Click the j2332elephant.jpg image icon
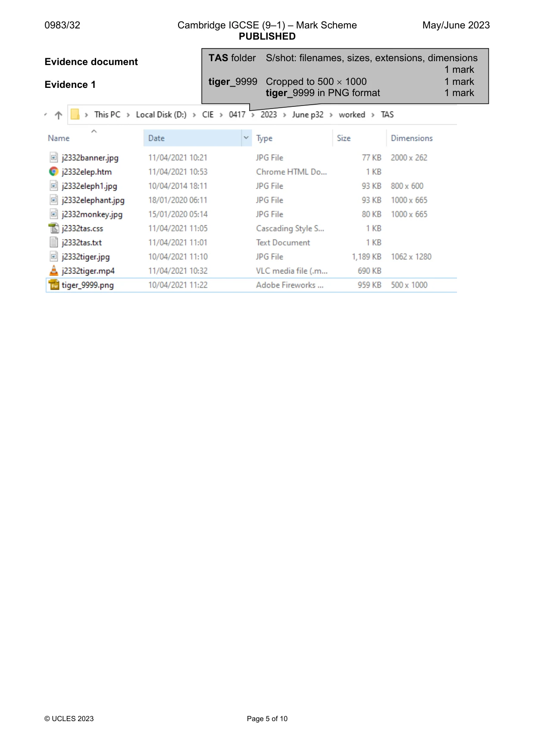The width and height of the screenshot is (535, 756). click(54, 200)
